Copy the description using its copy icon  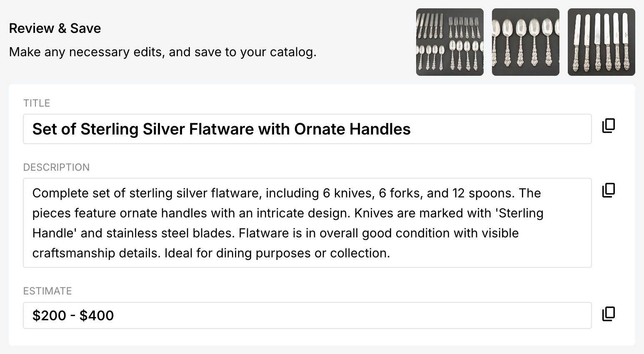pos(608,190)
